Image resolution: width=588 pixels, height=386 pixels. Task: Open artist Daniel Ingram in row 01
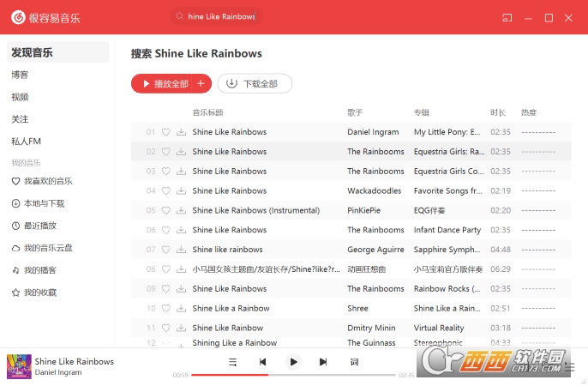(373, 132)
